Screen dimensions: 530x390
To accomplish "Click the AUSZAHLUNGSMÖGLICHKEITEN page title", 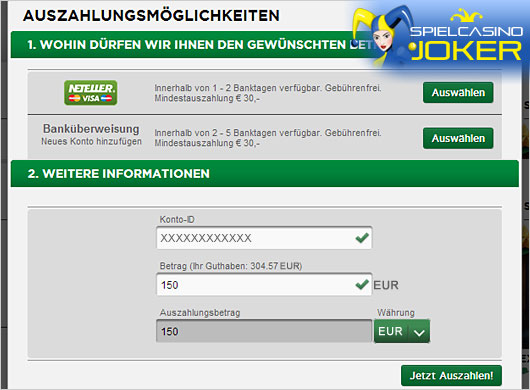I will point(151,16).
